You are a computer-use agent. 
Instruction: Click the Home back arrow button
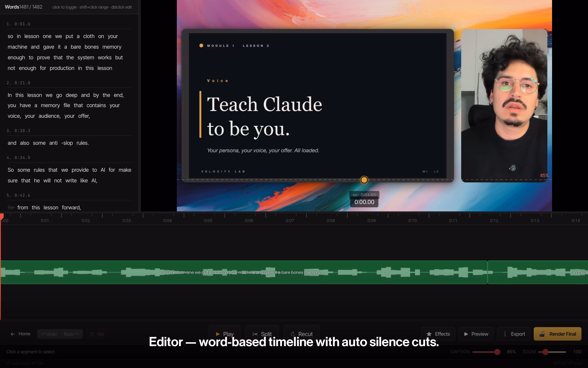point(20,334)
